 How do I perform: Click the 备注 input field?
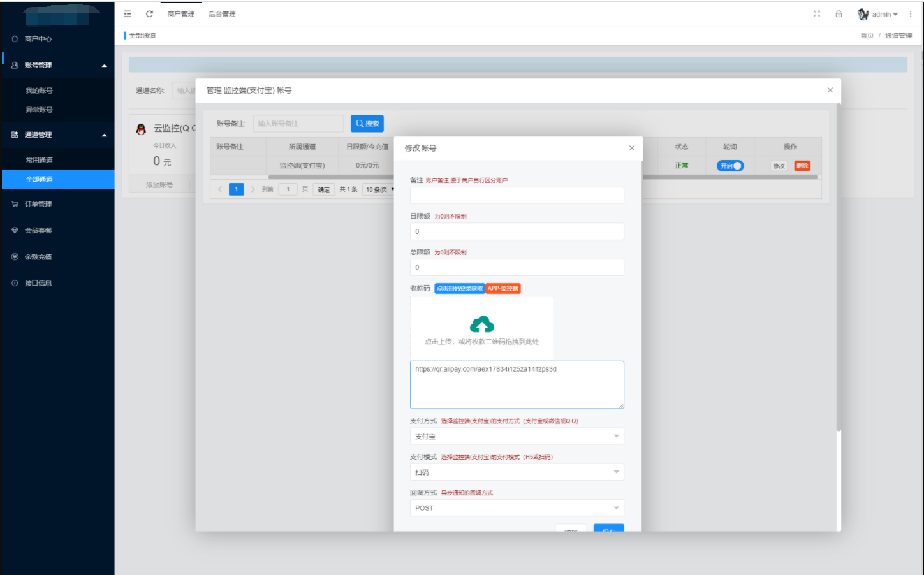517,196
